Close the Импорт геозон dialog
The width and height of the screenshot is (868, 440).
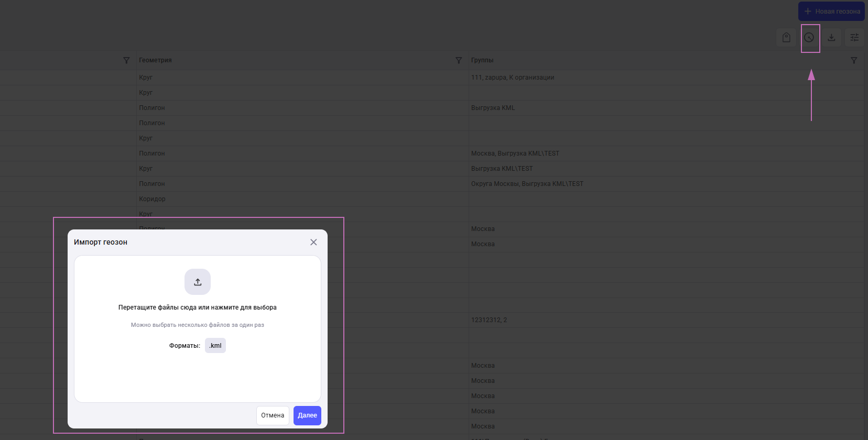[x=313, y=242]
